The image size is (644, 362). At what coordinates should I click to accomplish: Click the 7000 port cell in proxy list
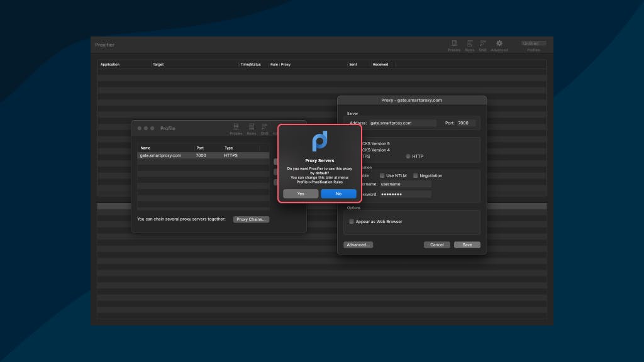pos(201,156)
